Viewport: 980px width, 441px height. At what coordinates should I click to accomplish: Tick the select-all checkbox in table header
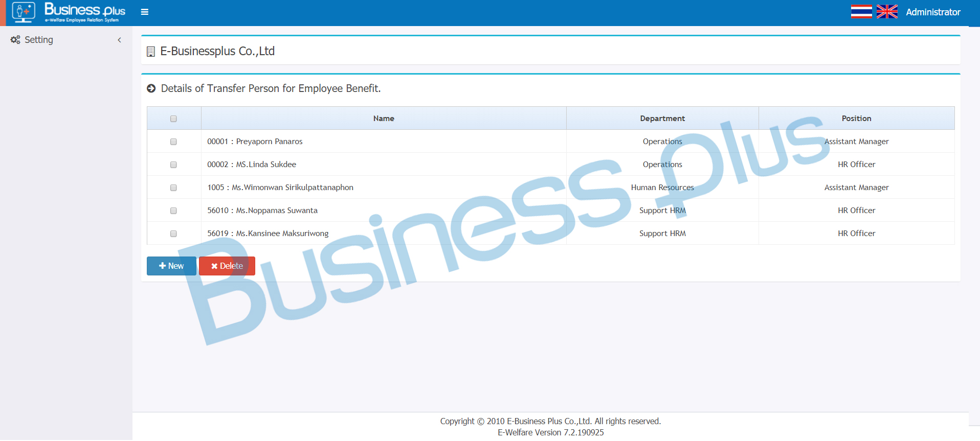[173, 119]
